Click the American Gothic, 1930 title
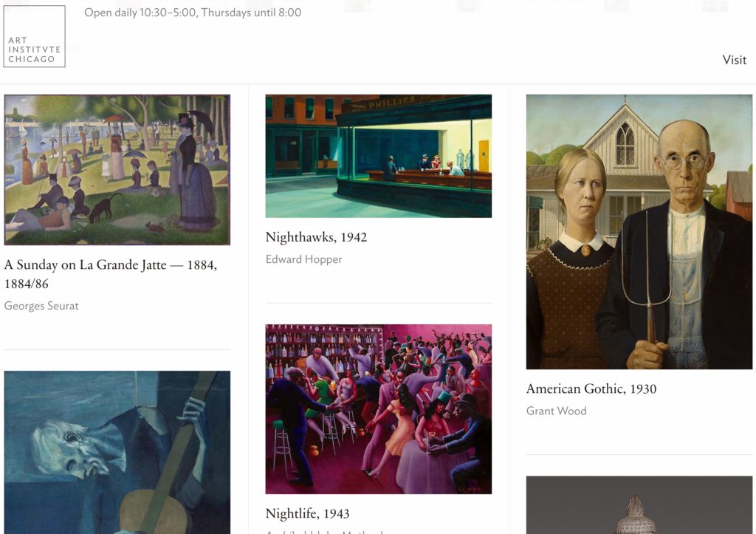Screen dimensions: 756x534 point(591,388)
